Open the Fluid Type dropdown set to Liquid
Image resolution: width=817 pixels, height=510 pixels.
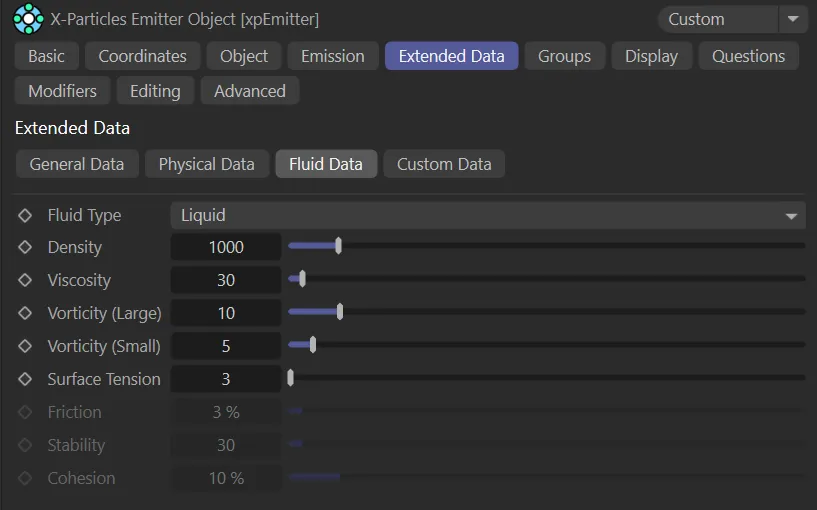(x=487, y=215)
